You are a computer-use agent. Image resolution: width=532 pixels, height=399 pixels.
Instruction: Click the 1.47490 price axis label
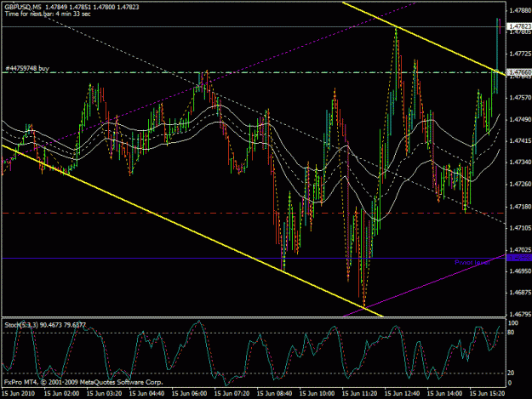pos(520,119)
